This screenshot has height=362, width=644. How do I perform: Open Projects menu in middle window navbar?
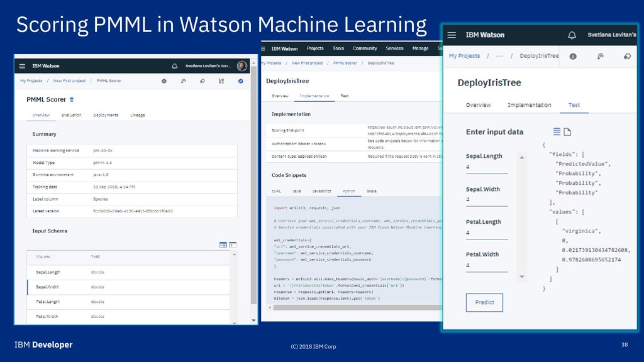pyautogui.click(x=315, y=48)
